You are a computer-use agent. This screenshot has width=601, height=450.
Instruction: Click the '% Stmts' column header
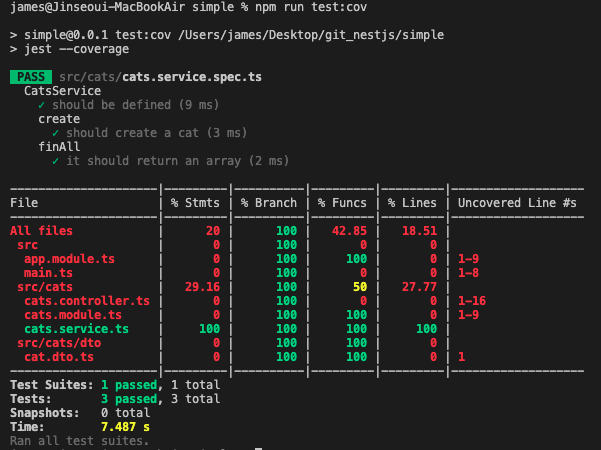(x=195, y=203)
